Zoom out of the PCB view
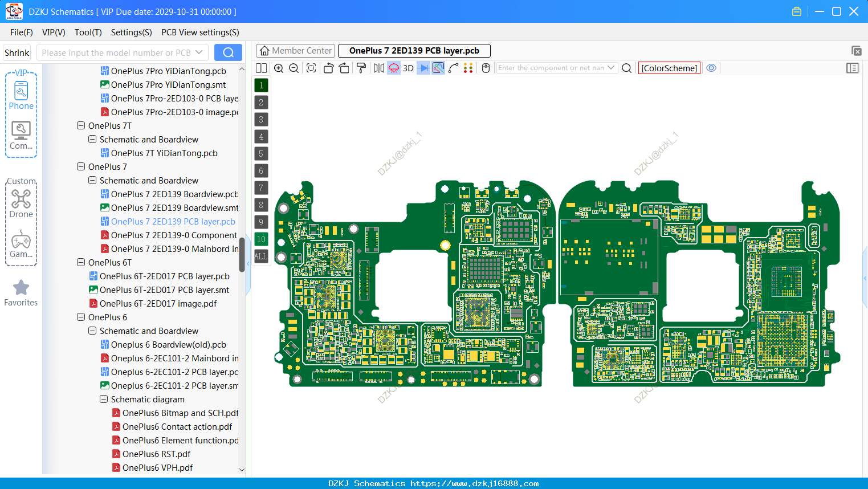Screen dimensions: 868x489 click(x=294, y=68)
